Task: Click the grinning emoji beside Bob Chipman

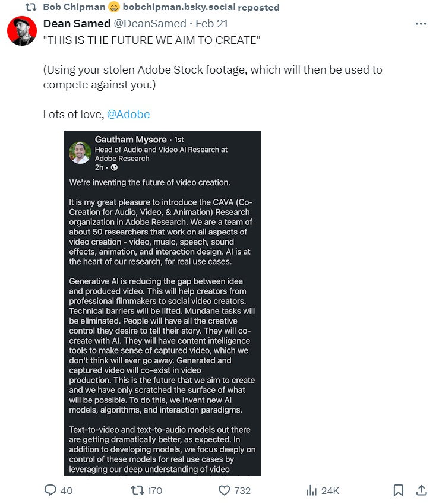Action: [114, 7]
